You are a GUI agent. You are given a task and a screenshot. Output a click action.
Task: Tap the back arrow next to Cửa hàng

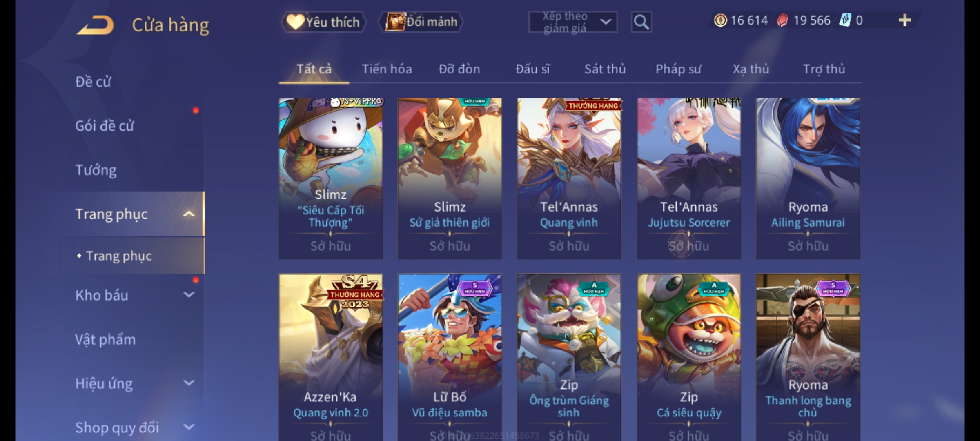pyautogui.click(x=95, y=25)
